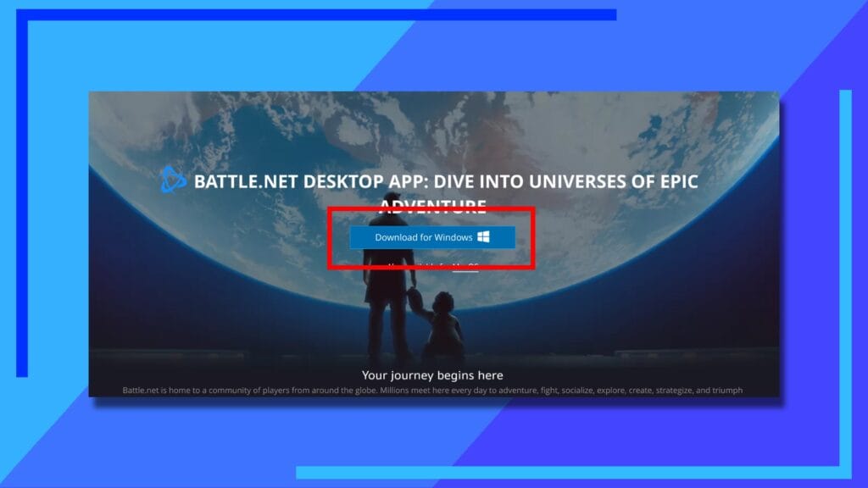The height and width of the screenshot is (488, 868).
Task: Click the Battle.net logo icon
Action: pyautogui.click(x=173, y=180)
